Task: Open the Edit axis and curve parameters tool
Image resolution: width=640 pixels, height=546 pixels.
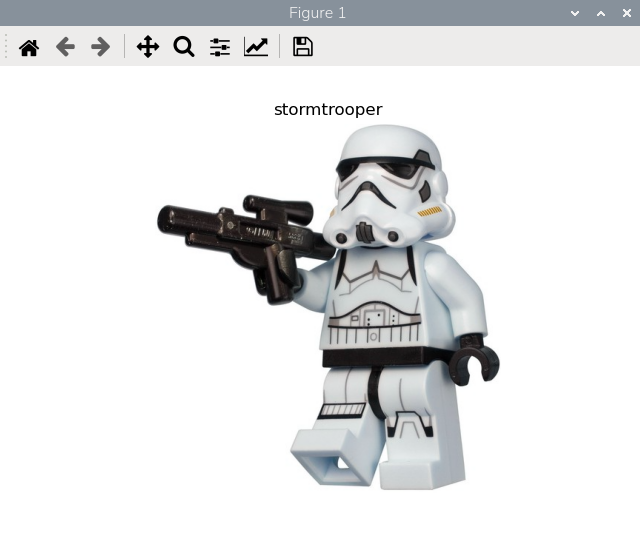Action: coord(256,47)
